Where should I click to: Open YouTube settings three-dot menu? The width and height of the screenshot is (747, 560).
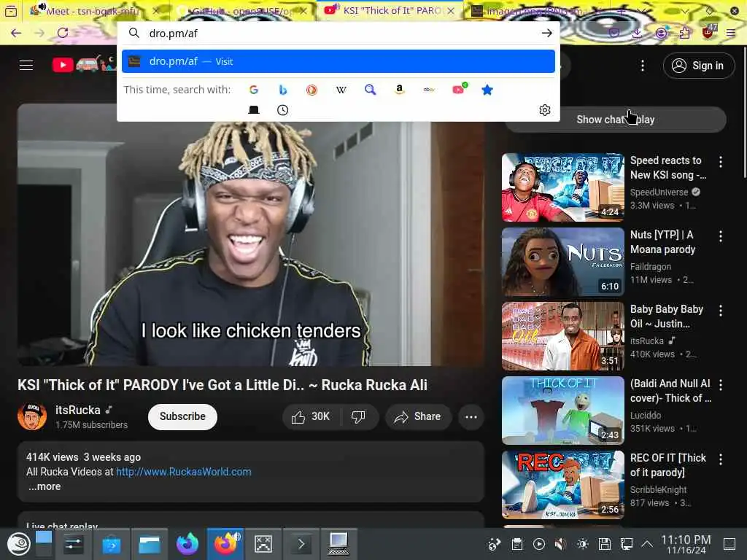[643, 65]
